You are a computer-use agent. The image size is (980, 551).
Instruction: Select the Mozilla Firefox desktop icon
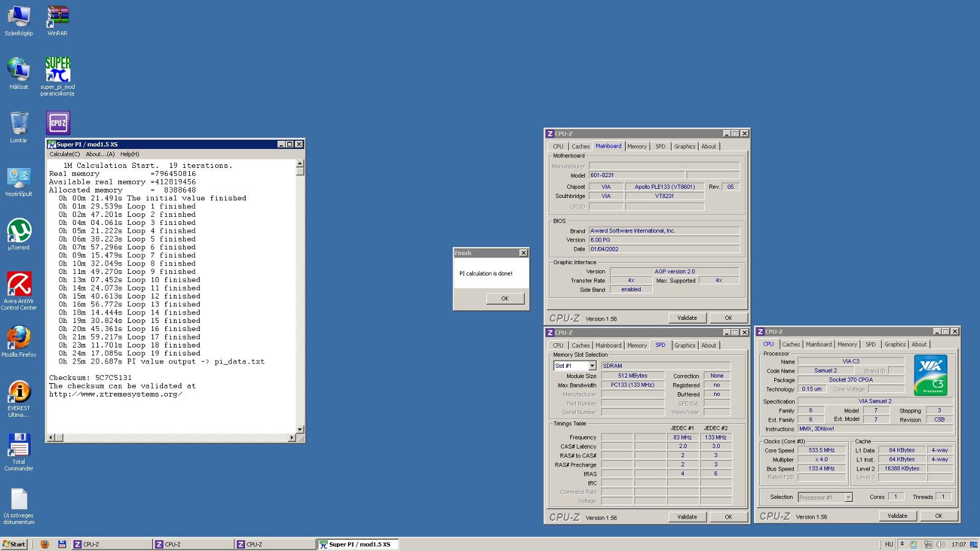18,341
